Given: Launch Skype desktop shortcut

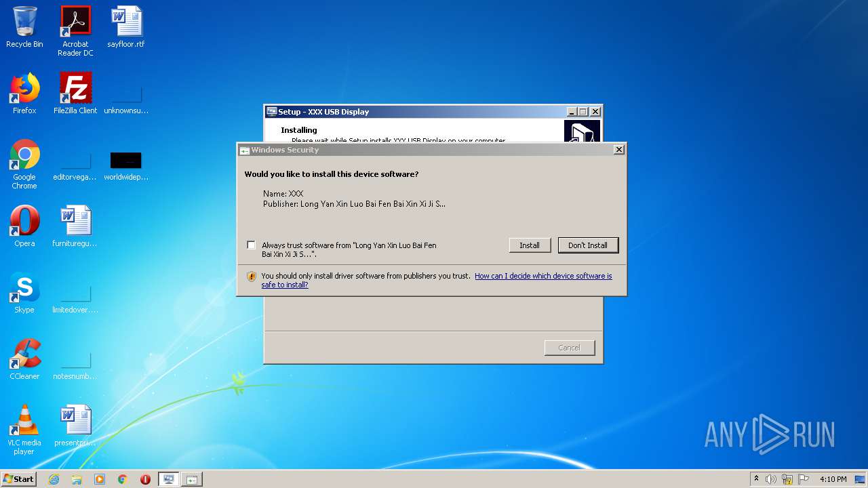Looking at the screenshot, I should point(24,293).
